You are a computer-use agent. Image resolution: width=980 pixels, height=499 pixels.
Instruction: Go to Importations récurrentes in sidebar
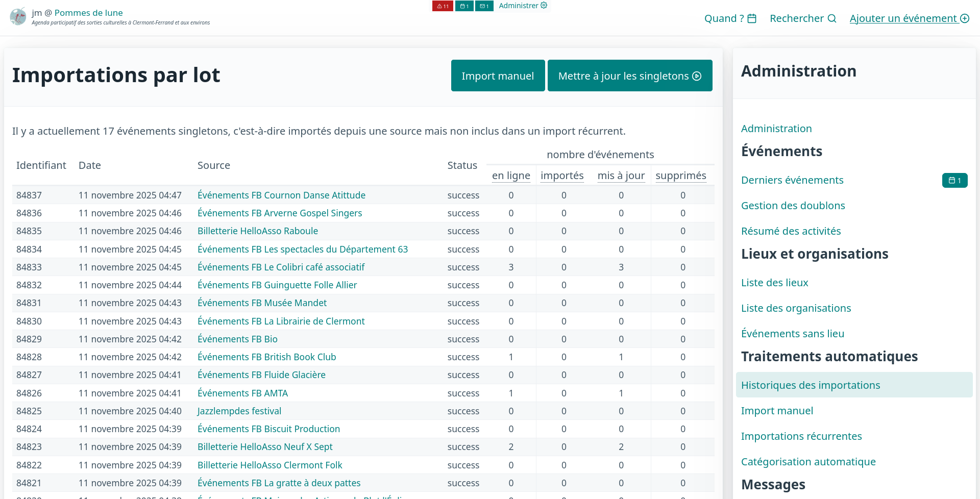tap(801, 436)
